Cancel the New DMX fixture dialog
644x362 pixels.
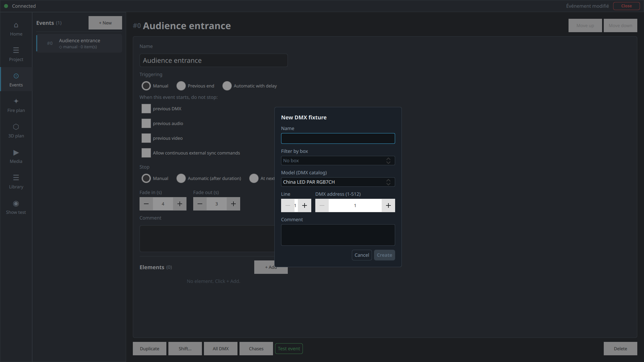(362, 255)
